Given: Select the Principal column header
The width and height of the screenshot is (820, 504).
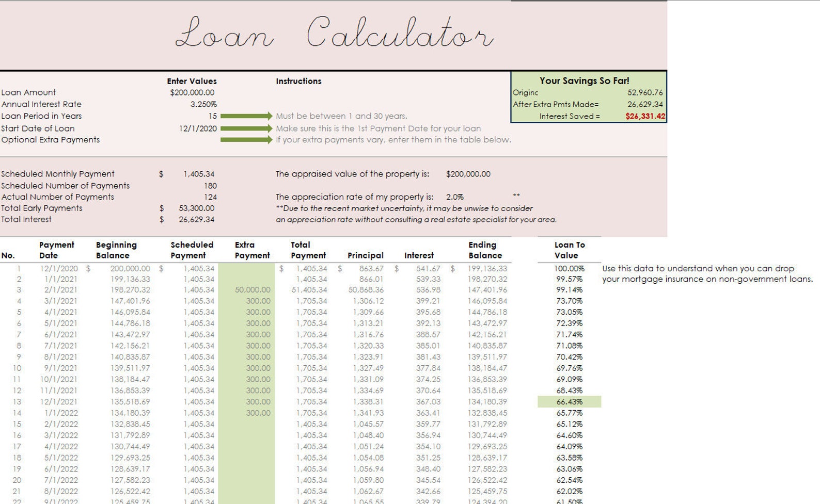Looking at the screenshot, I should [x=366, y=255].
